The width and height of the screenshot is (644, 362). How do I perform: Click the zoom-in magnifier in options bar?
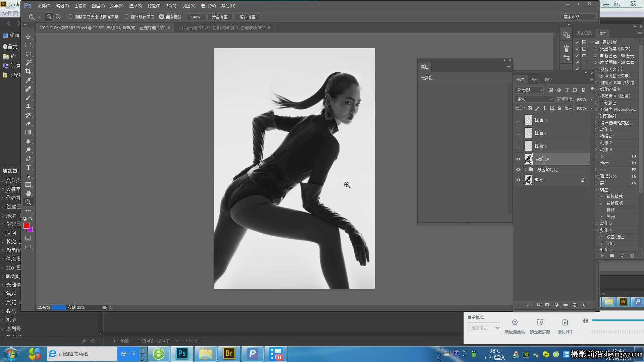point(49,17)
